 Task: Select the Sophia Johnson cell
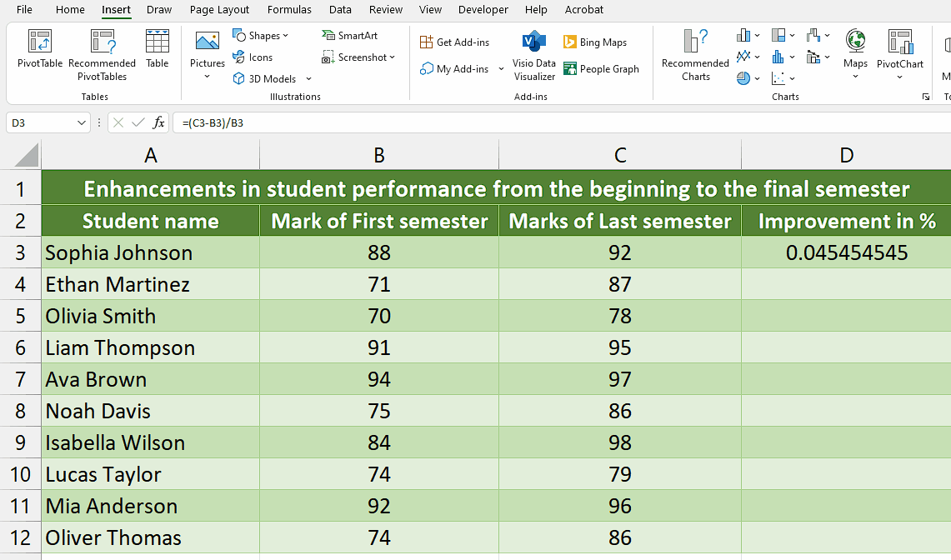point(150,252)
